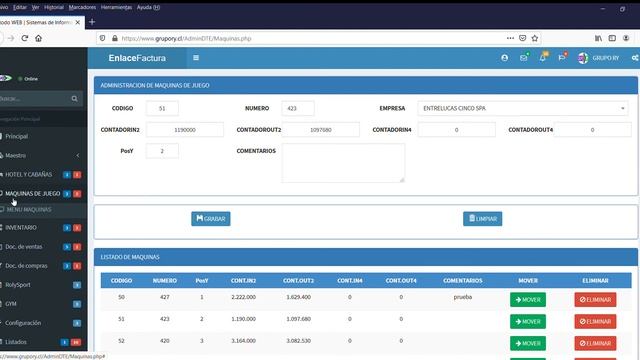640x360 pixels.
Task: Bookmark this page with the star icon
Action: [x=535, y=38]
